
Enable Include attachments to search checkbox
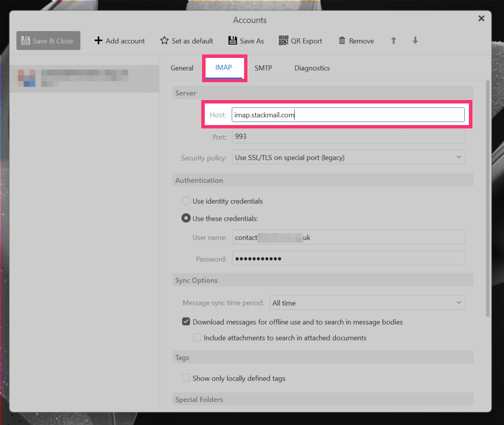coord(197,337)
